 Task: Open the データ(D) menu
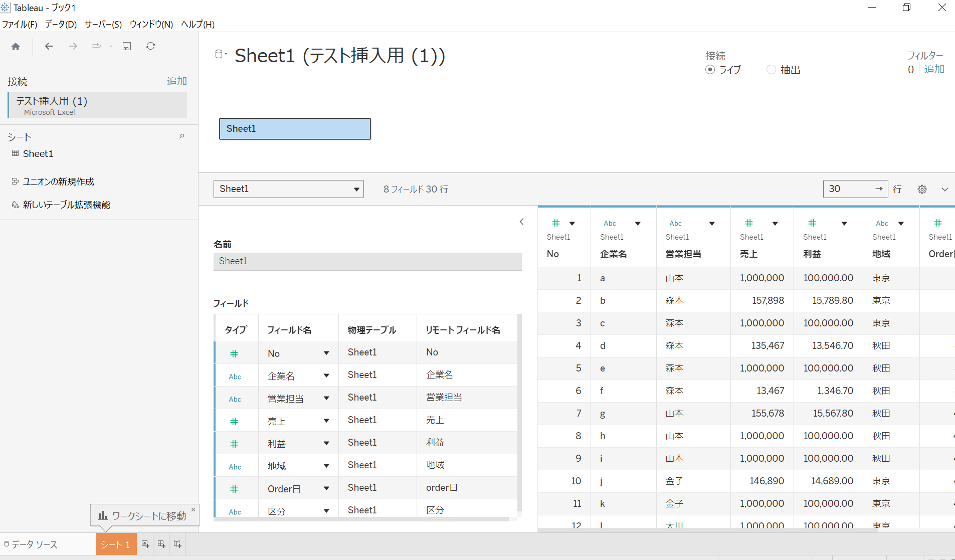pyautogui.click(x=61, y=24)
